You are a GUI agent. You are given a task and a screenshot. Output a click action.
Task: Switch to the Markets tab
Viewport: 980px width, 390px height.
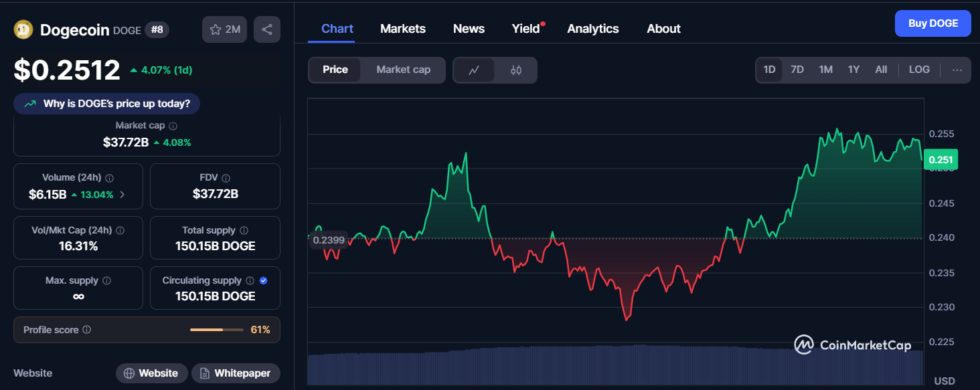click(x=402, y=28)
